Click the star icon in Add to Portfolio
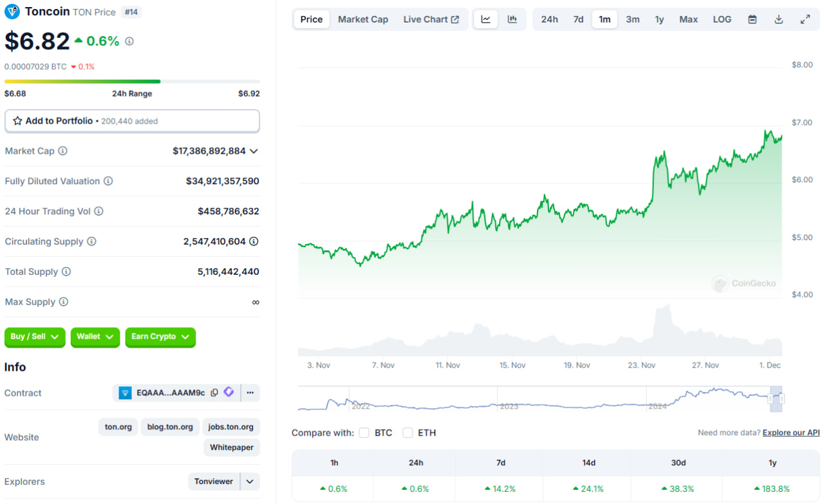The height and width of the screenshot is (504, 824). tap(18, 121)
